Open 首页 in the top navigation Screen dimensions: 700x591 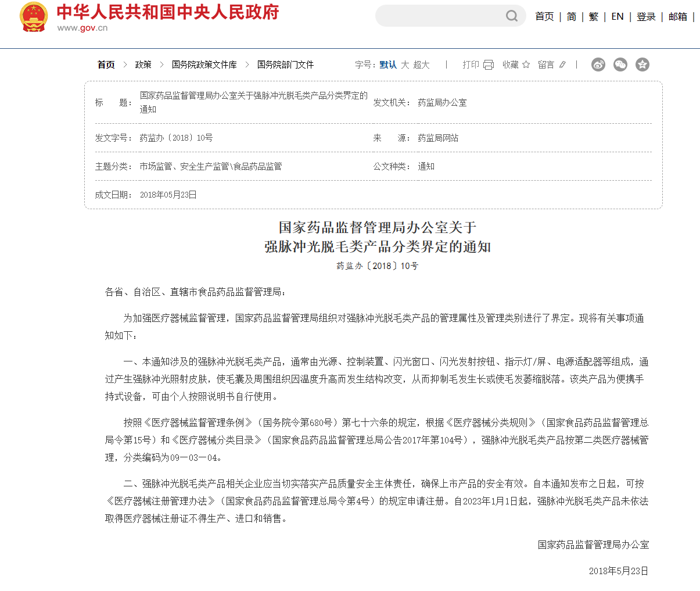(x=544, y=16)
